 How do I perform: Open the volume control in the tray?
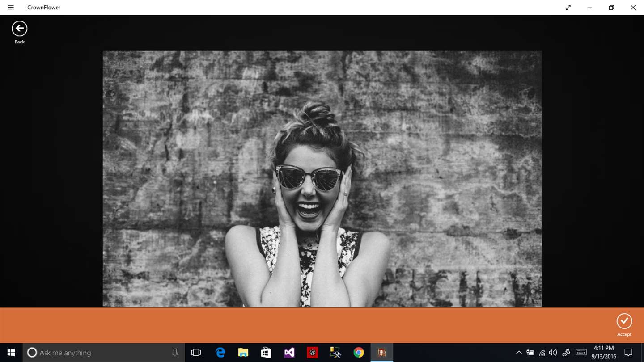coord(553,353)
